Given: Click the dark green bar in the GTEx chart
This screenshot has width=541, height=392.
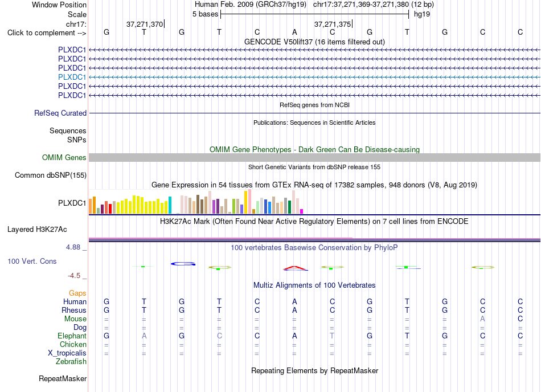Looking at the screenshot, I should (289, 207).
